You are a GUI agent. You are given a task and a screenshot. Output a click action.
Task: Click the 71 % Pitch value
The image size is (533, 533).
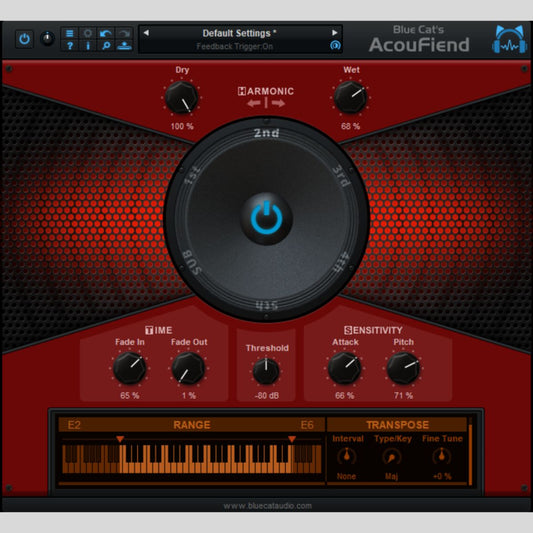tap(403, 396)
